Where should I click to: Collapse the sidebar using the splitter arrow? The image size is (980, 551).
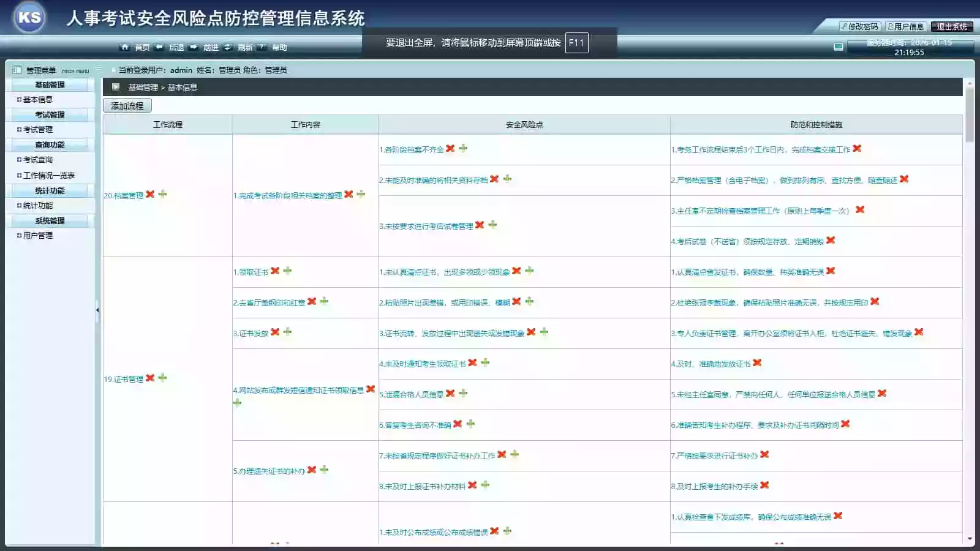pyautogui.click(x=97, y=310)
